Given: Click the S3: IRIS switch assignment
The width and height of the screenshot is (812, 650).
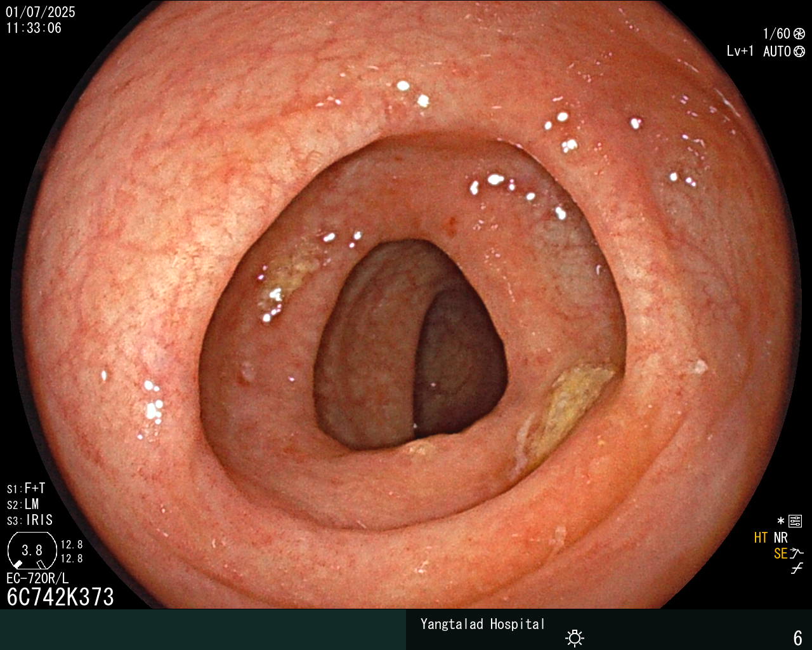Looking at the screenshot, I should pyautogui.click(x=30, y=521).
